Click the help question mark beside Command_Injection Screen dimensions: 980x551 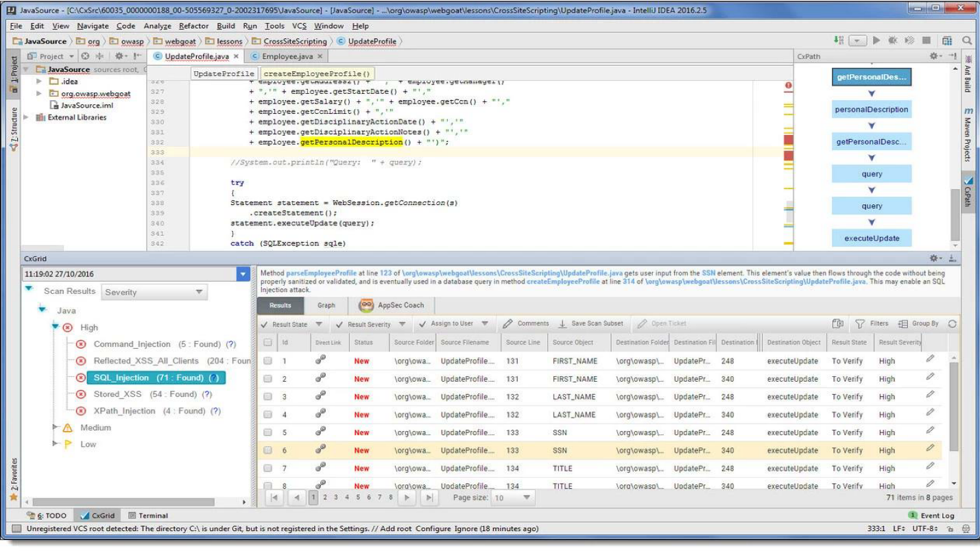(231, 344)
